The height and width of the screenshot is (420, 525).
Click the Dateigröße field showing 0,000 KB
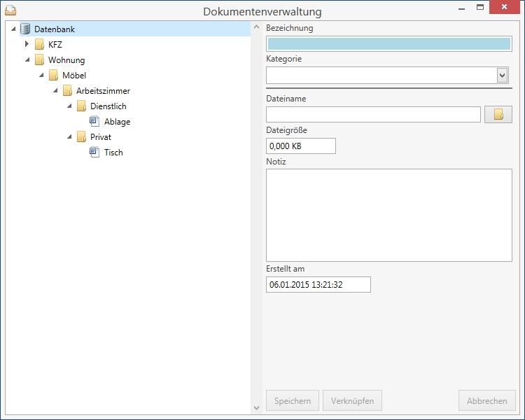301,146
